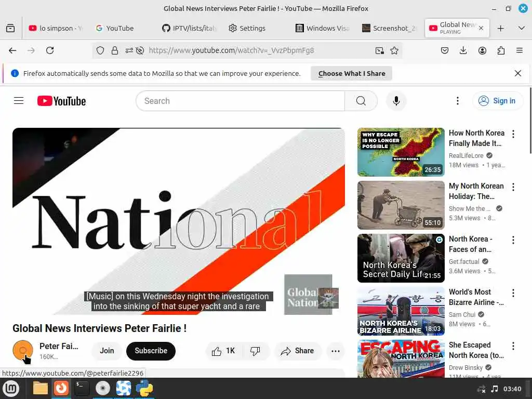Launch picture-in-picture from address bar

pos(380,50)
